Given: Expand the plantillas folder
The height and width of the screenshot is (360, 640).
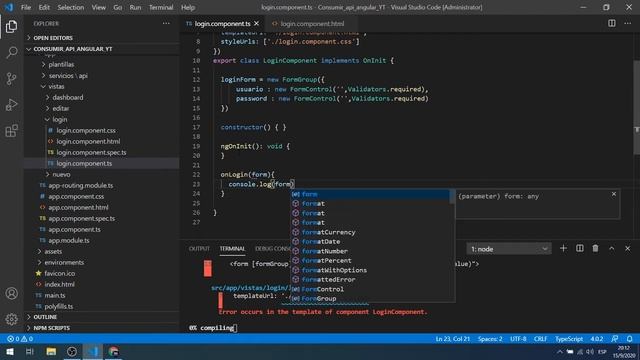Looking at the screenshot, I should pyautogui.click(x=61, y=64).
